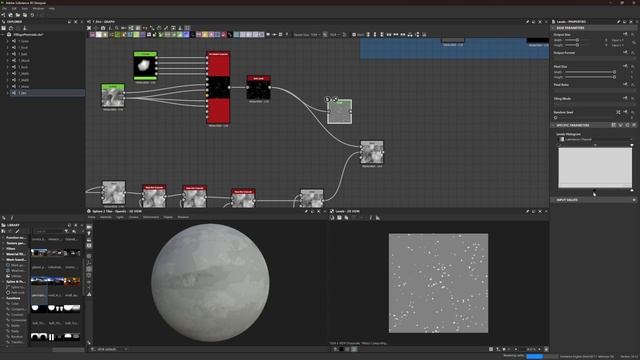Select the highlighted last graph in Explorer tree
This screenshot has width=640, height=360.
coord(47,93)
